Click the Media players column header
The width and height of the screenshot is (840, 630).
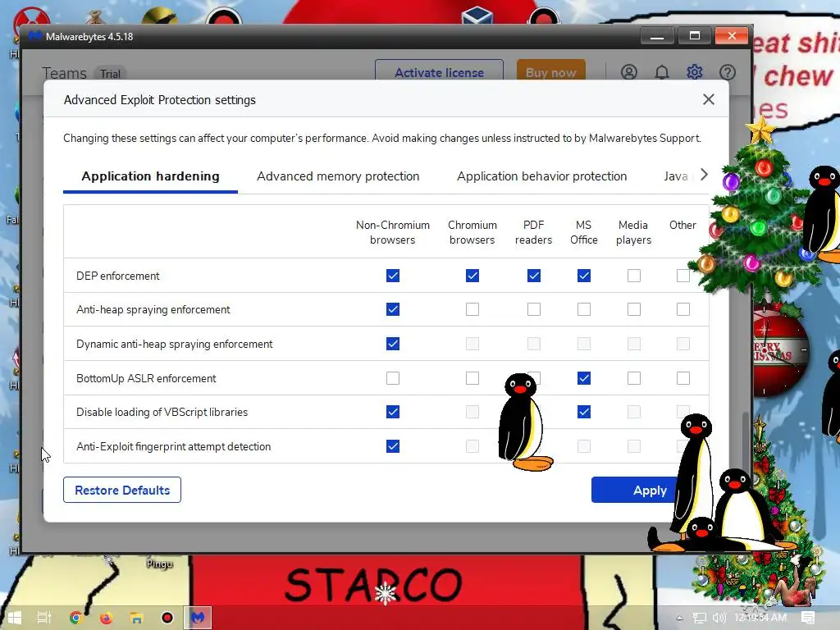633,232
